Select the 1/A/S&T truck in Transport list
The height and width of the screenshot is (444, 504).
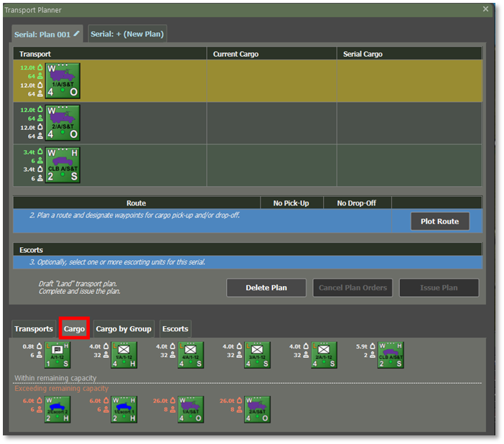[62, 80]
